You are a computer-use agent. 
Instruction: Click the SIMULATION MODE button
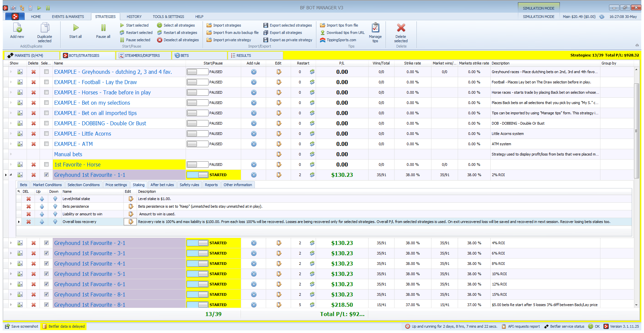pyautogui.click(x=539, y=8)
